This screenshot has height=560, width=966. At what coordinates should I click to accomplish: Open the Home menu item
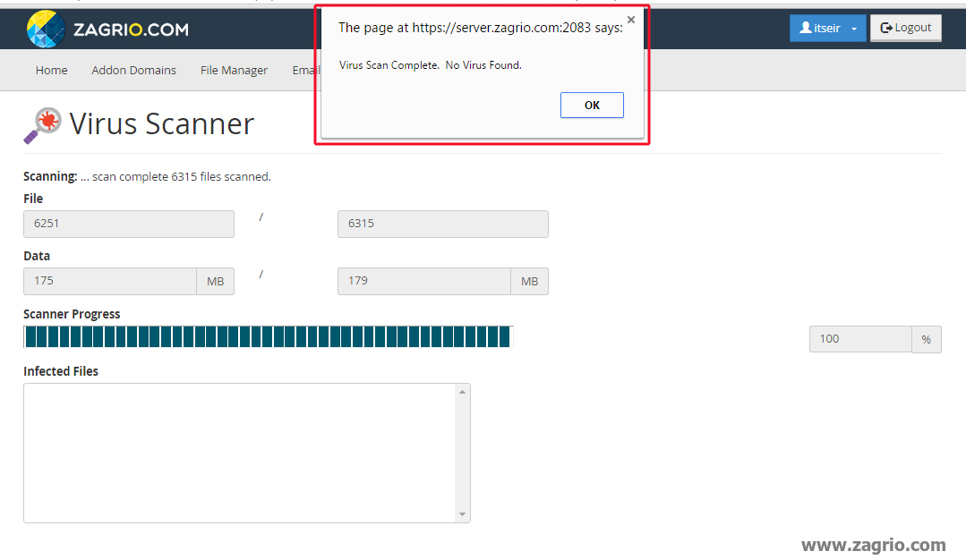pyautogui.click(x=51, y=71)
